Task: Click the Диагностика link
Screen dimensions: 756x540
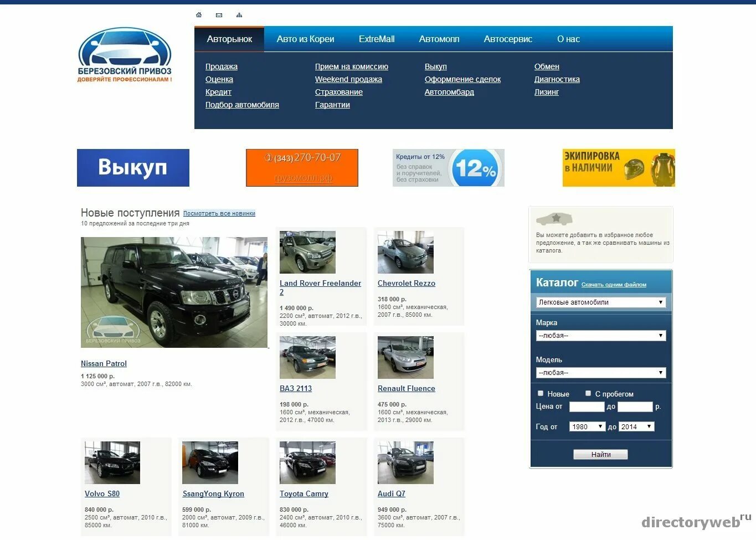Action: pyautogui.click(x=557, y=79)
